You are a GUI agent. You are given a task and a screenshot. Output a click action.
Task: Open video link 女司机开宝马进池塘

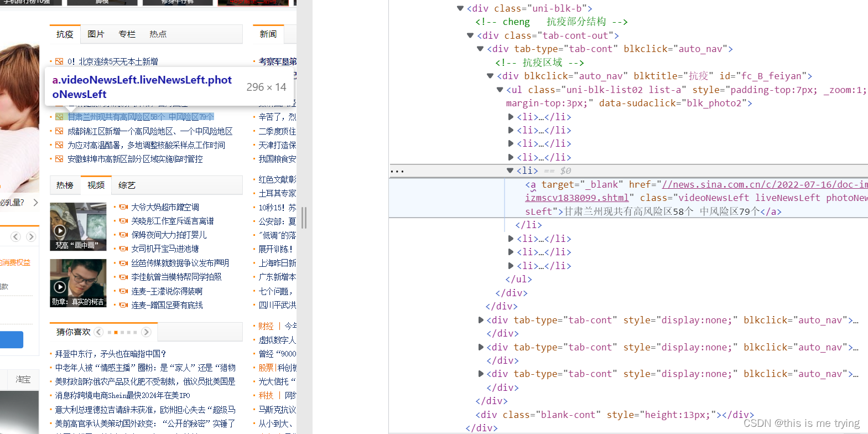click(x=165, y=249)
